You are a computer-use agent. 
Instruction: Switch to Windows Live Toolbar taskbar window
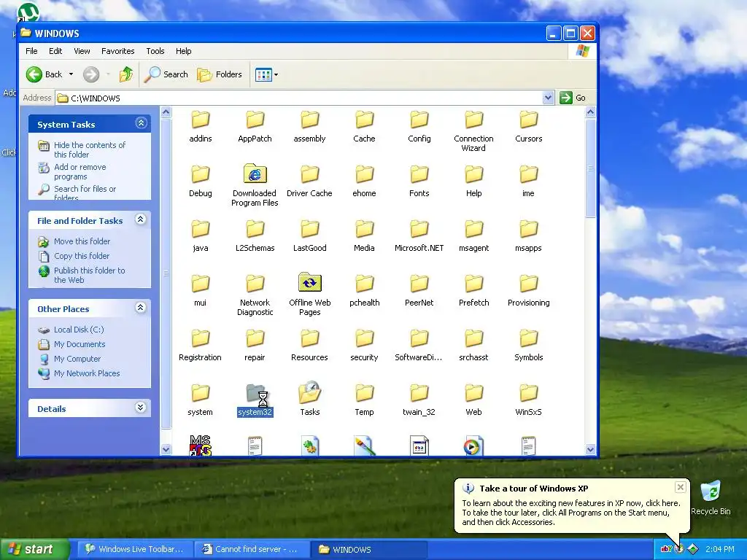(x=135, y=550)
